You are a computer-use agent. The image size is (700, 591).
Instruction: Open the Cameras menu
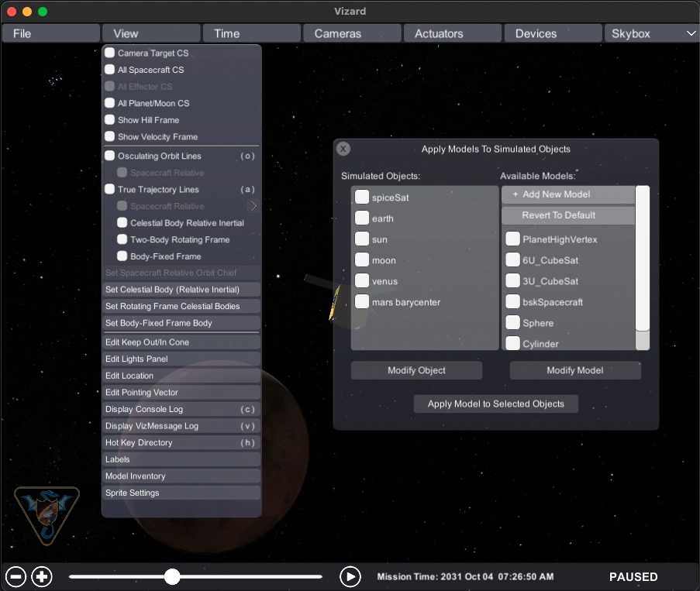(352, 33)
